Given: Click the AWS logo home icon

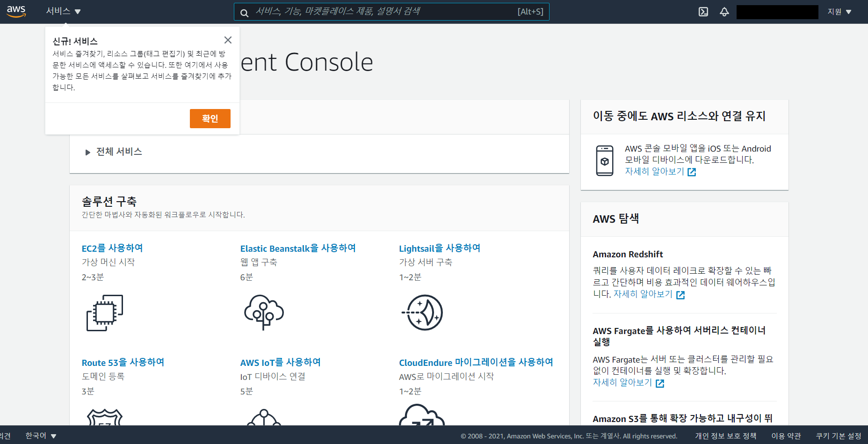Looking at the screenshot, I should point(16,12).
